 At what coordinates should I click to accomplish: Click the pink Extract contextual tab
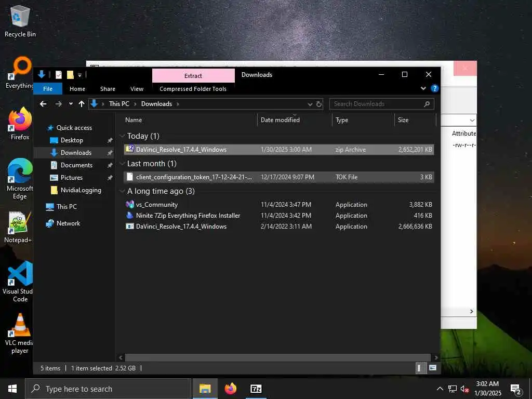pyautogui.click(x=193, y=76)
